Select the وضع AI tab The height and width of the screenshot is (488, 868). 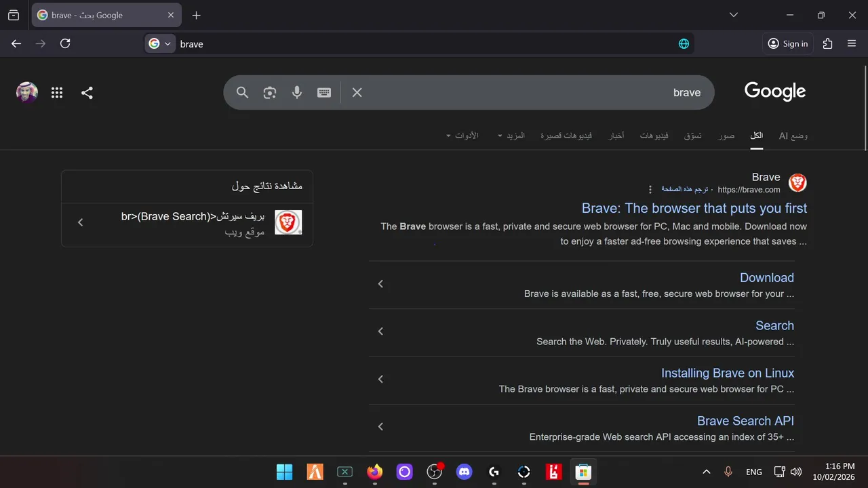pyautogui.click(x=793, y=136)
